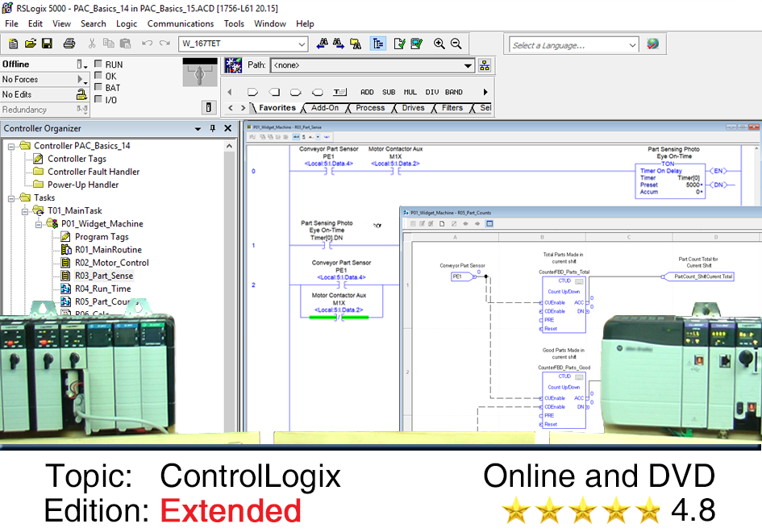Viewport: 762px width, 532px height.
Task: Save the current ACD project
Action: coord(46,43)
